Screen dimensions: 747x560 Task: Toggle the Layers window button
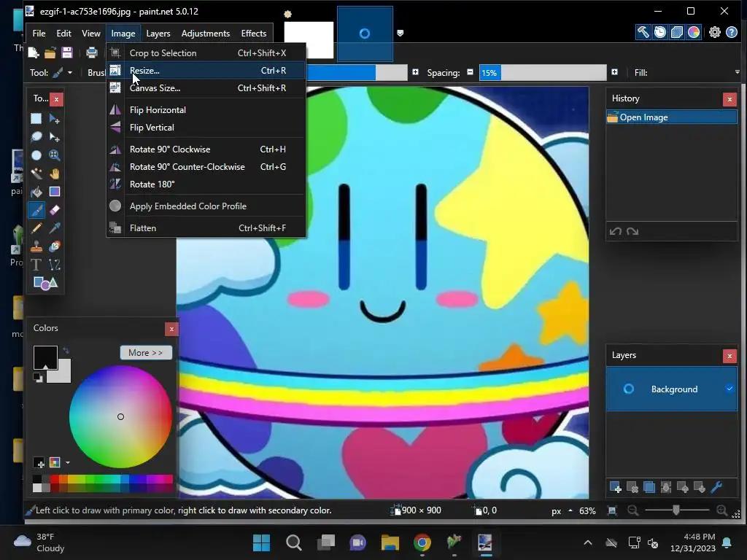pyautogui.click(x=676, y=32)
